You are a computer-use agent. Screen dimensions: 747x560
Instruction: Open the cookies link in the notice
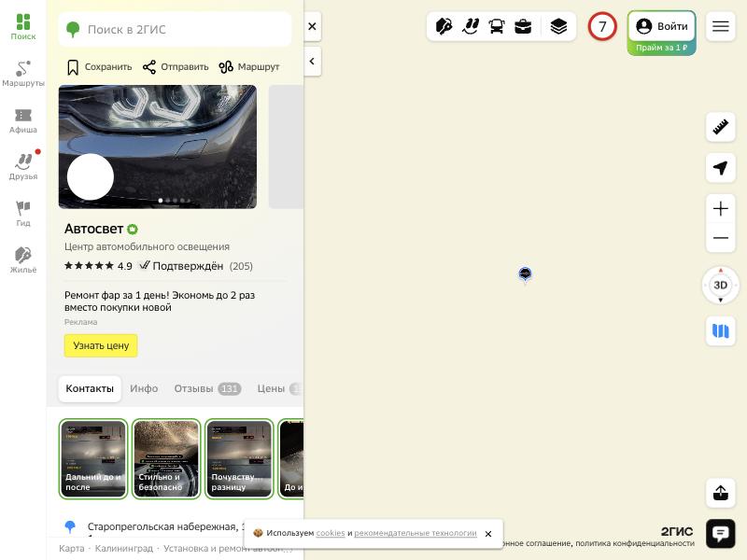[x=331, y=533]
